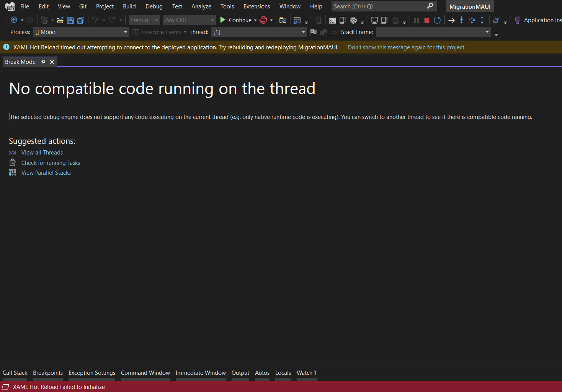Toggle Show Threads in Source flag icon
The width and height of the screenshot is (562, 392).
tap(313, 32)
